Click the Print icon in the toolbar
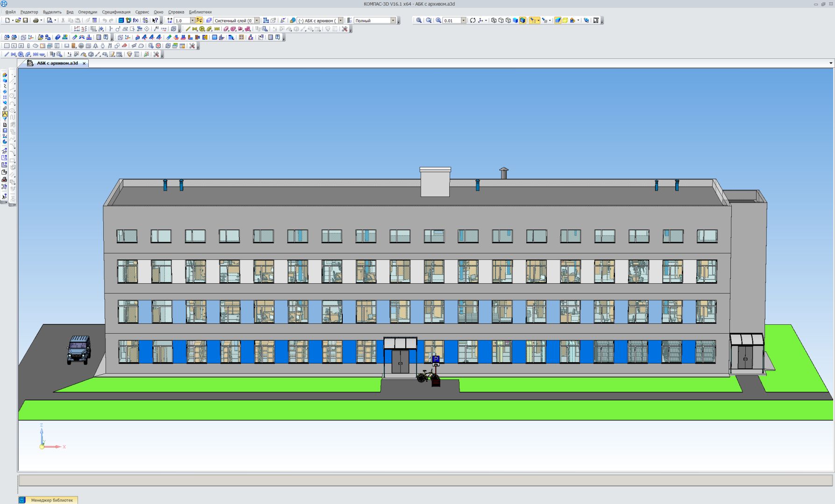The width and height of the screenshot is (835, 504). (35, 21)
